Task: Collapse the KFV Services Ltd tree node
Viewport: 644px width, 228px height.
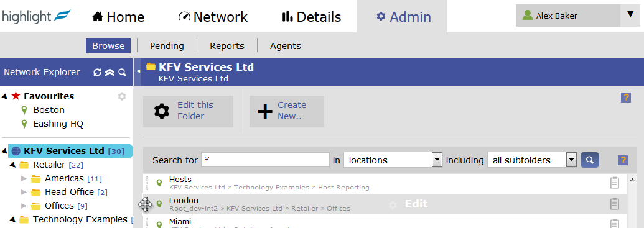Action: click(x=4, y=152)
